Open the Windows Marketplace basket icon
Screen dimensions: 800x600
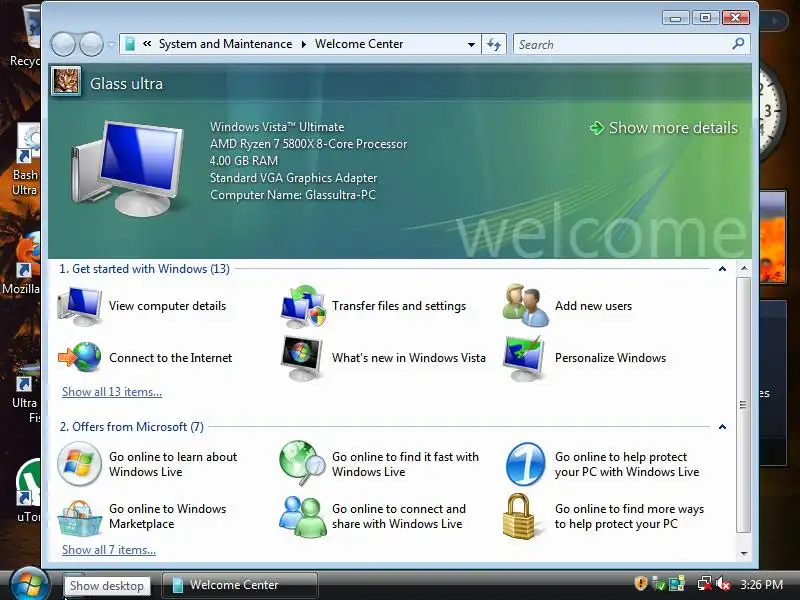click(x=79, y=518)
